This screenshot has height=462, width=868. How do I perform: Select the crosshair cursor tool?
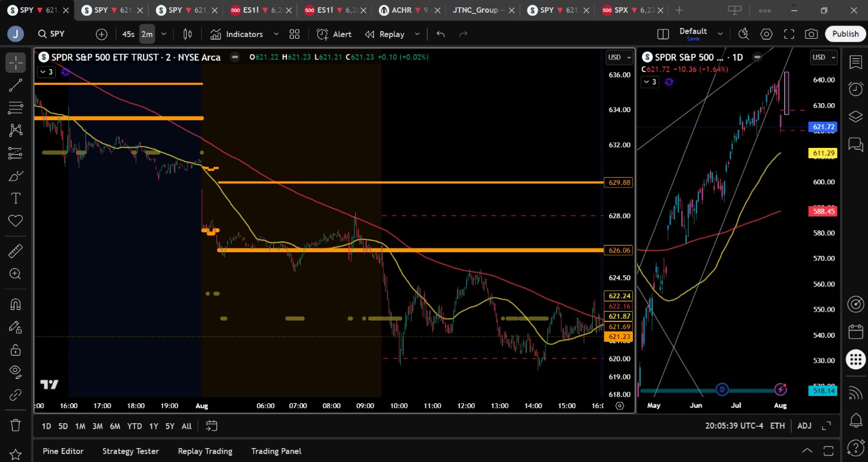tap(16, 62)
